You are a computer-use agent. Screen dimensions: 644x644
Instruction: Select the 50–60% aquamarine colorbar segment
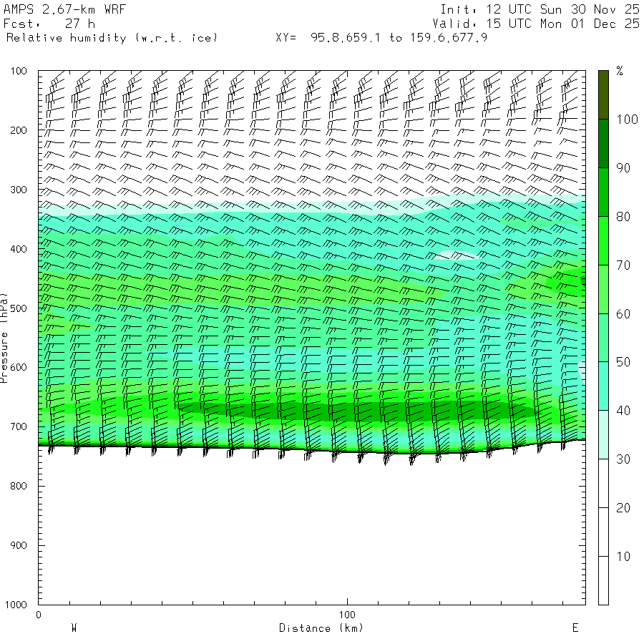click(x=603, y=338)
